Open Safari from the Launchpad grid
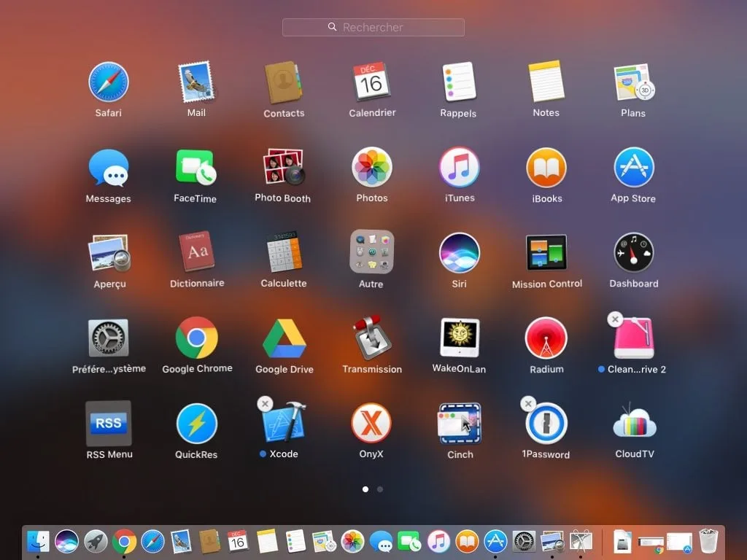The width and height of the screenshot is (747, 560). [109, 82]
